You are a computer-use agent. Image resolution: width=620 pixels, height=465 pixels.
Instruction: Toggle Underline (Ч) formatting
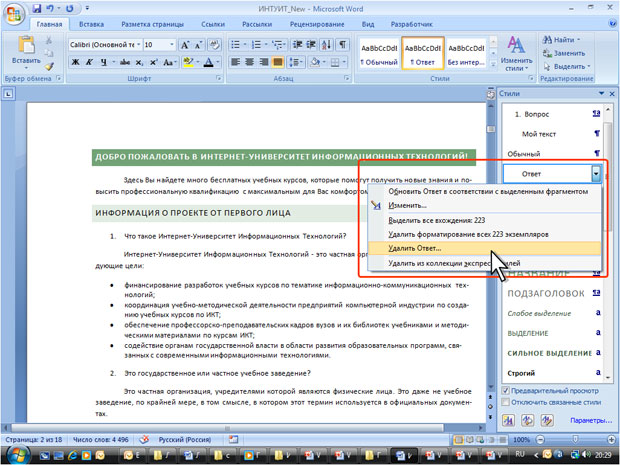coord(104,62)
